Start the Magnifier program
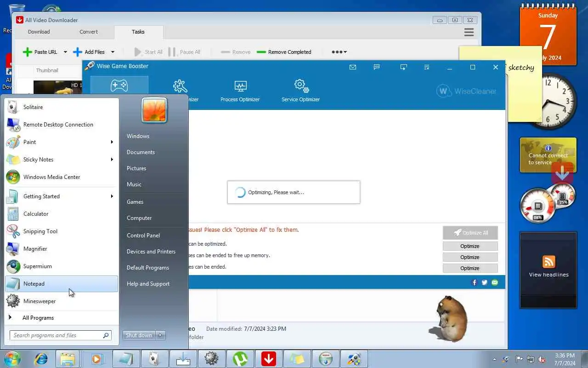This screenshot has width=588, height=368. (62, 249)
